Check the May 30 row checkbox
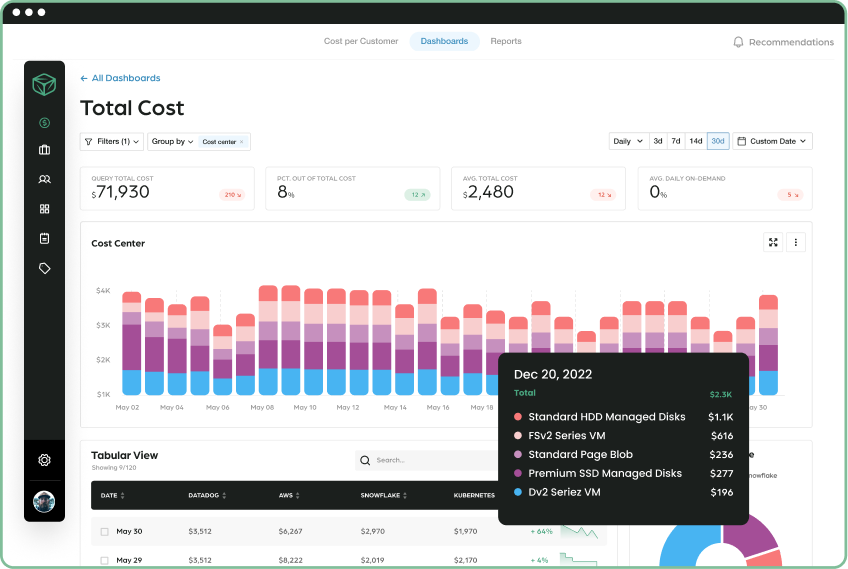848x569 pixels. [104, 531]
